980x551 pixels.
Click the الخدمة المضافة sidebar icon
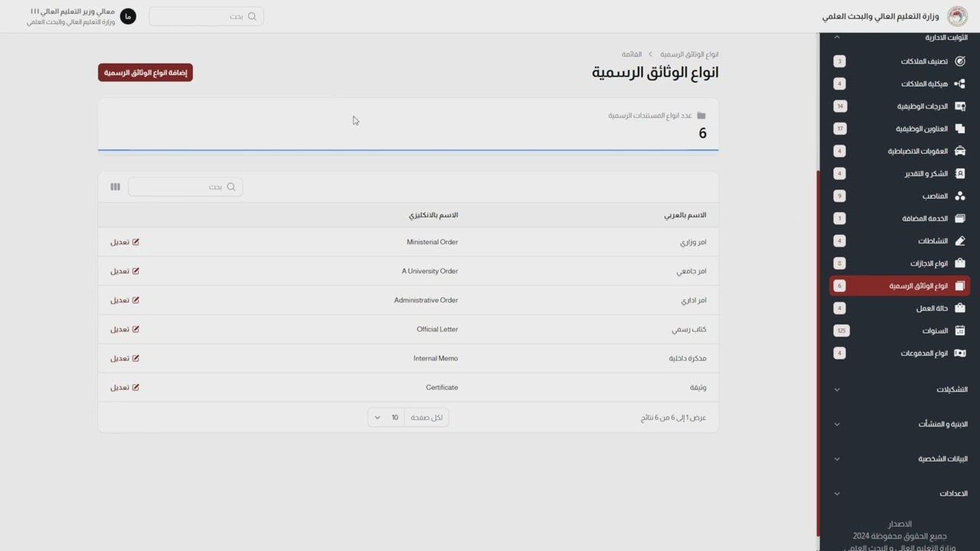(x=960, y=218)
